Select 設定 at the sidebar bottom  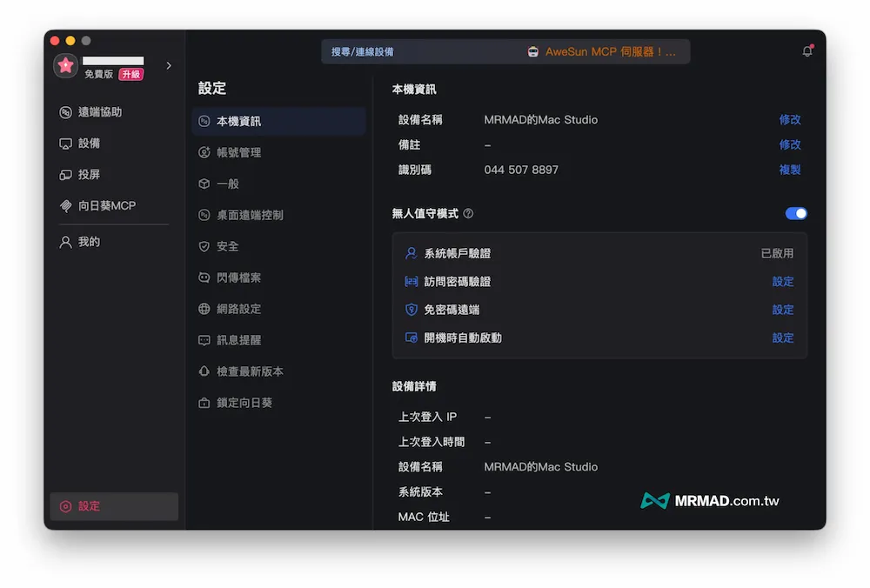(x=114, y=506)
